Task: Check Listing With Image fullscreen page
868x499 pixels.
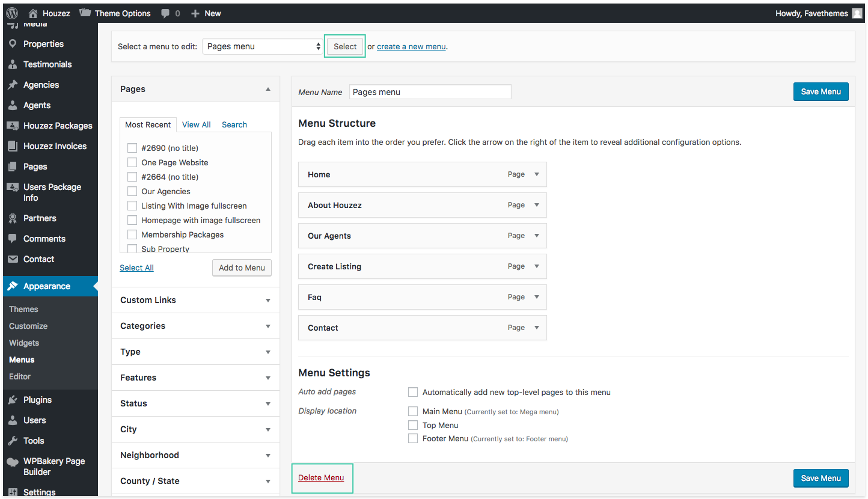Action: pos(132,206)
